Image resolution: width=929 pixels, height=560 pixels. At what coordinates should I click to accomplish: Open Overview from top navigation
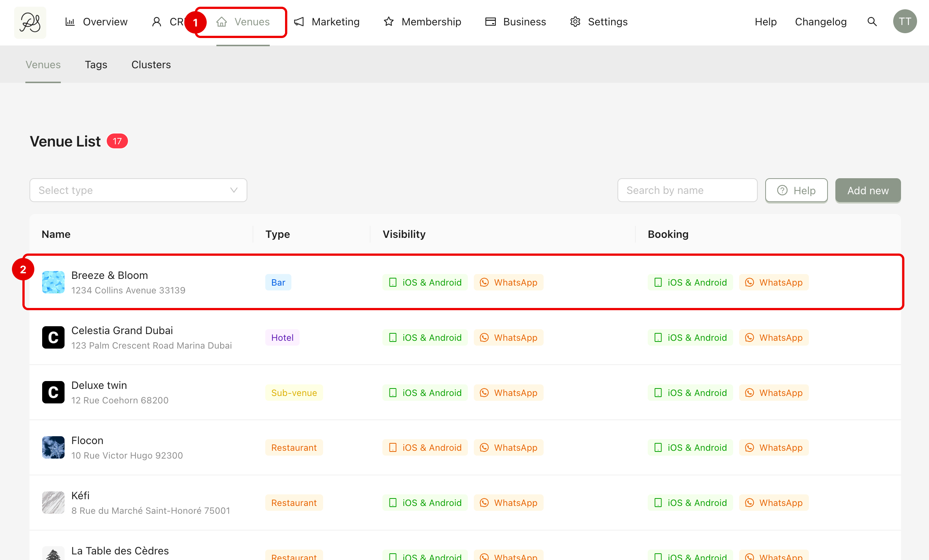click(97, 22)
